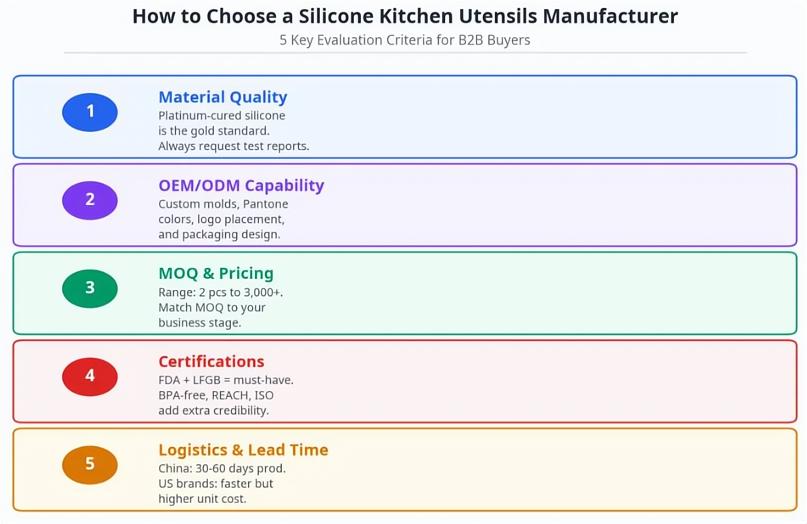Click the red number 4 badge
The width and height of the screenshot is (807, 524).
click(90, 376)
